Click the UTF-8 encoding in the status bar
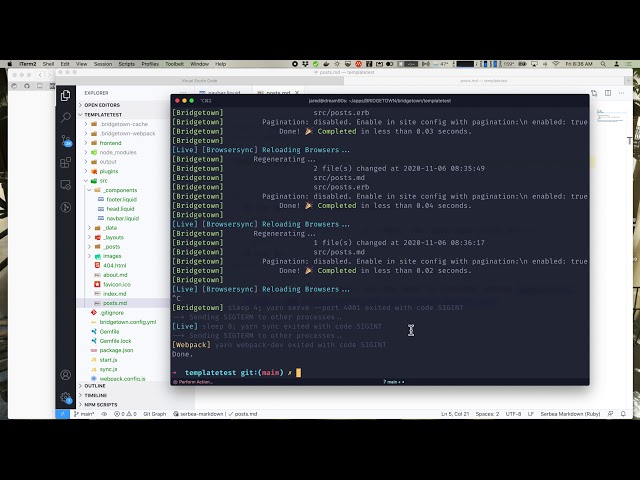Screen dimensions: 640x480 tap(513, 414)
